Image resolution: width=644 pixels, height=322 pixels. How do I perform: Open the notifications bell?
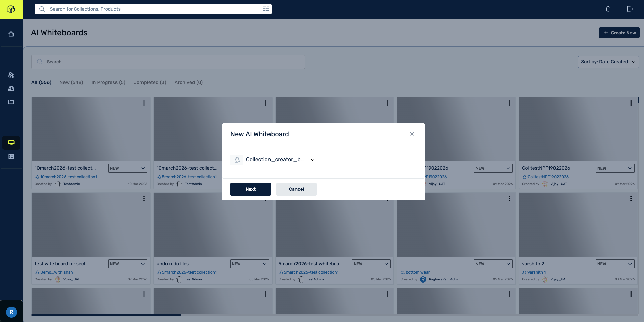pos(608,9)
